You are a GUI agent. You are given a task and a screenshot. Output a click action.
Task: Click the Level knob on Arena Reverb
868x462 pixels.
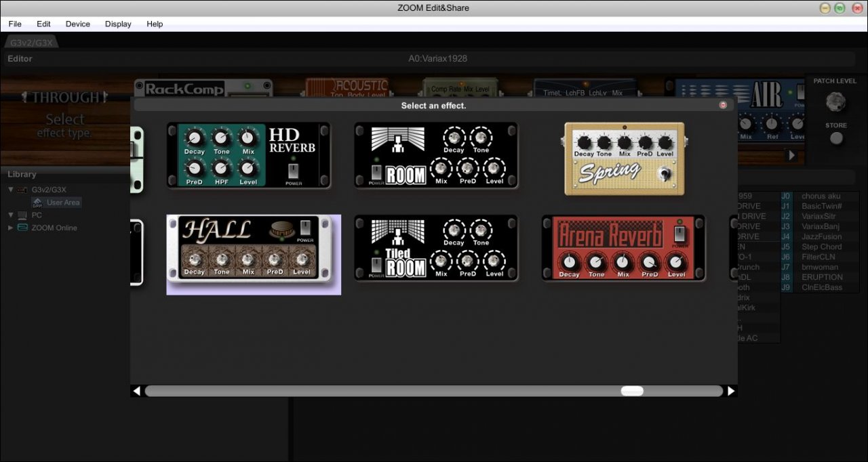[676, 261]
